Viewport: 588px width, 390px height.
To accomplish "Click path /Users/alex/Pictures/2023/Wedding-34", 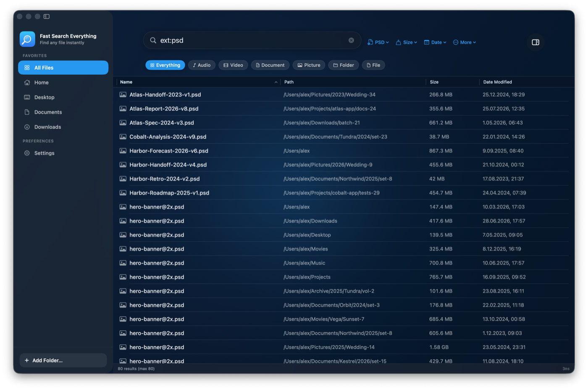I will click(x=329, y=95).
